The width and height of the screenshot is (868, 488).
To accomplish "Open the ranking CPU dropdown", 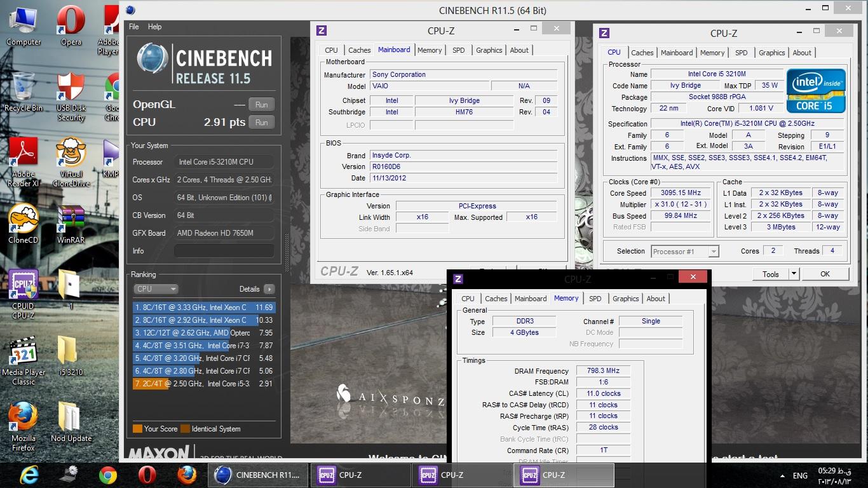I will point(156,289).
